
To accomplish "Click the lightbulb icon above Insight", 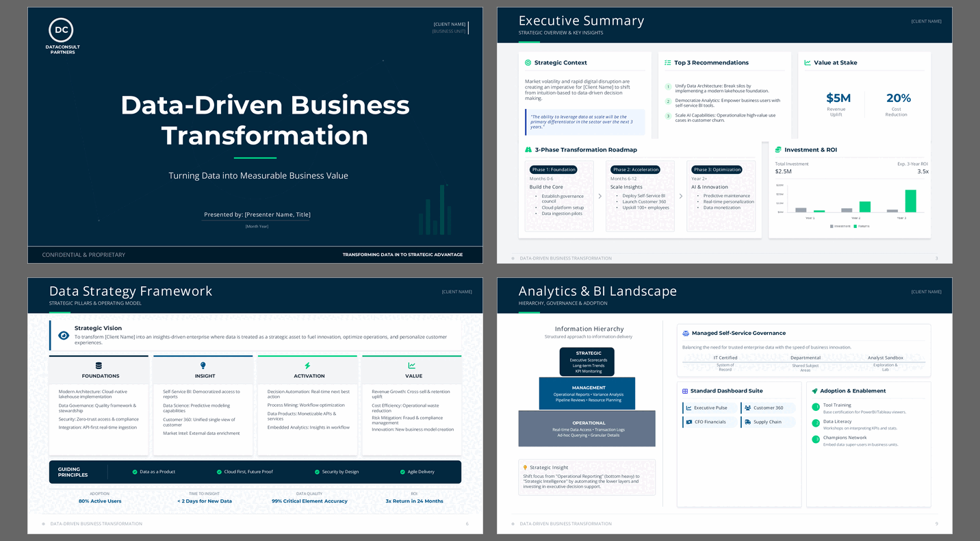I will [x=203, y=366].
